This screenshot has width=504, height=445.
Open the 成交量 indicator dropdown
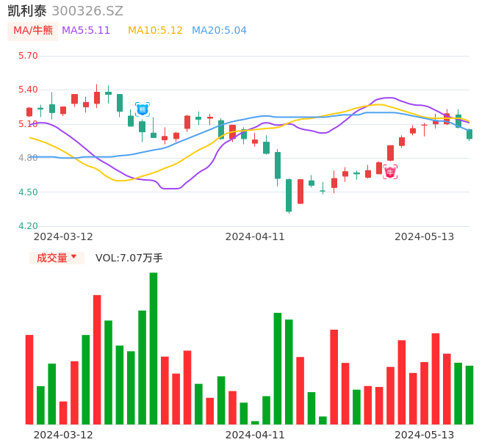[x=57, y=258]
